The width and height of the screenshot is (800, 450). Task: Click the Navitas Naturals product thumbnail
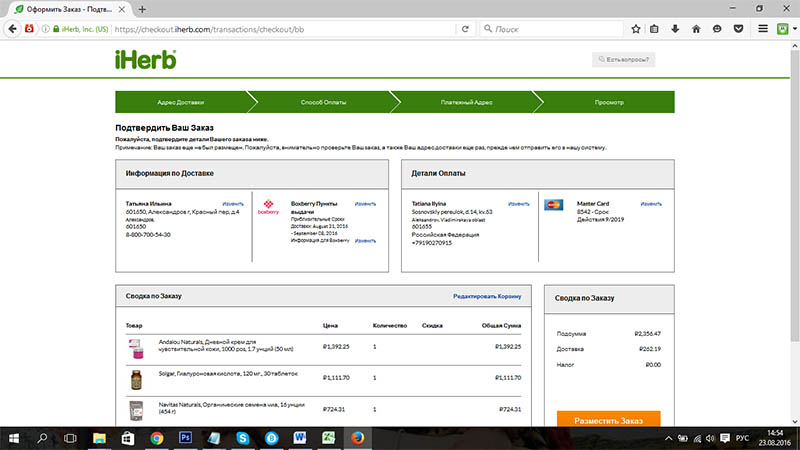[136, 411]
